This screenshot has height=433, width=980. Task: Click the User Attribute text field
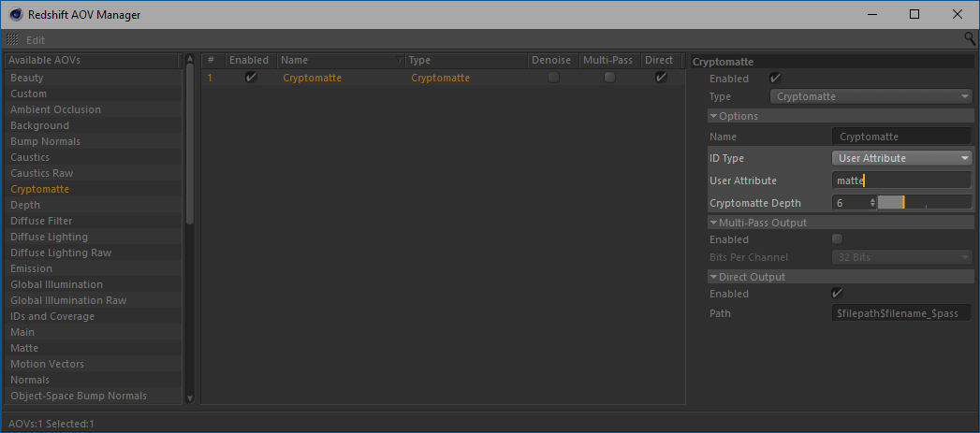(x=900, y=180)
